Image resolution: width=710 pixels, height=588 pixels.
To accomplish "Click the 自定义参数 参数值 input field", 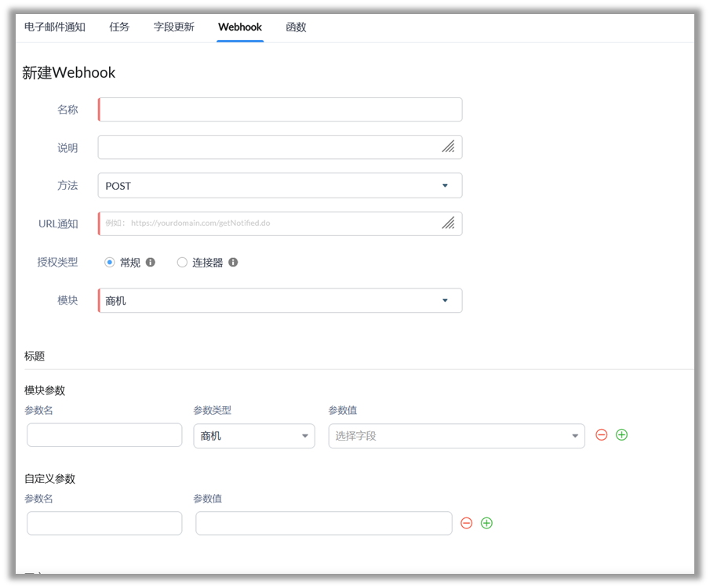I will (x=323, y=523).
